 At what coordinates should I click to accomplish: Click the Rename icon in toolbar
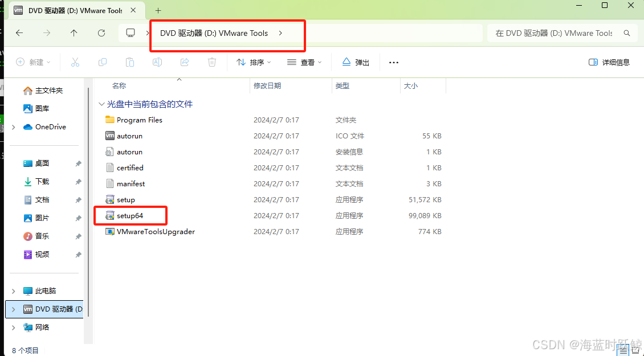coord(157,62)
